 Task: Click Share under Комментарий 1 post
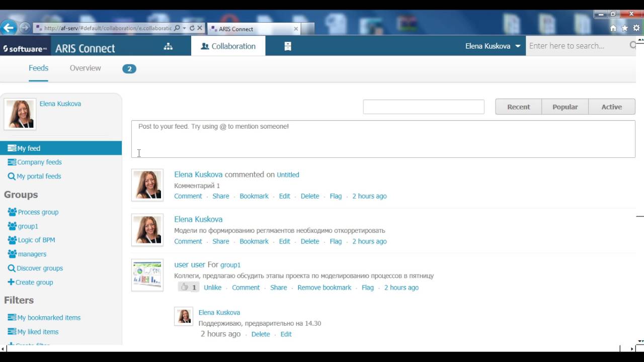pos(220,196)
